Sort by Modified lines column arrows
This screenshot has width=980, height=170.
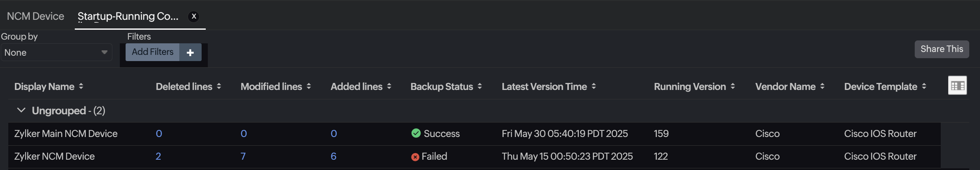click(309, 86)
